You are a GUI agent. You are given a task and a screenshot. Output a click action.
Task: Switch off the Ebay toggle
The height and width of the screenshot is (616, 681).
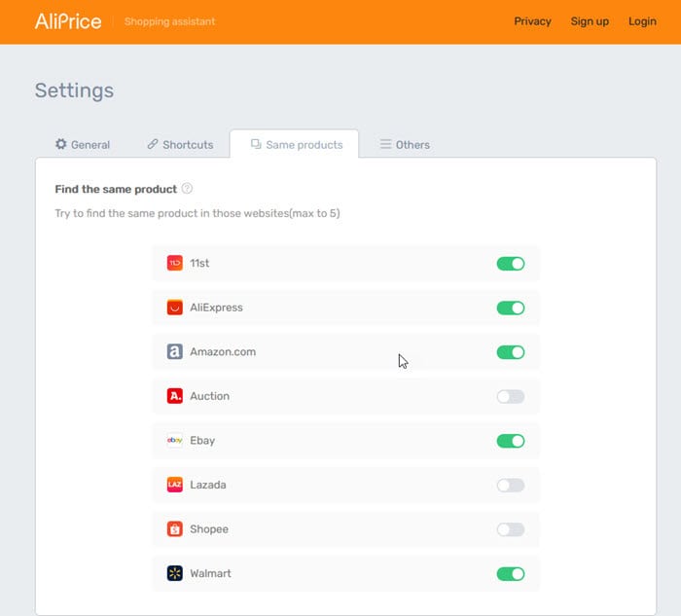click(511, 441)
